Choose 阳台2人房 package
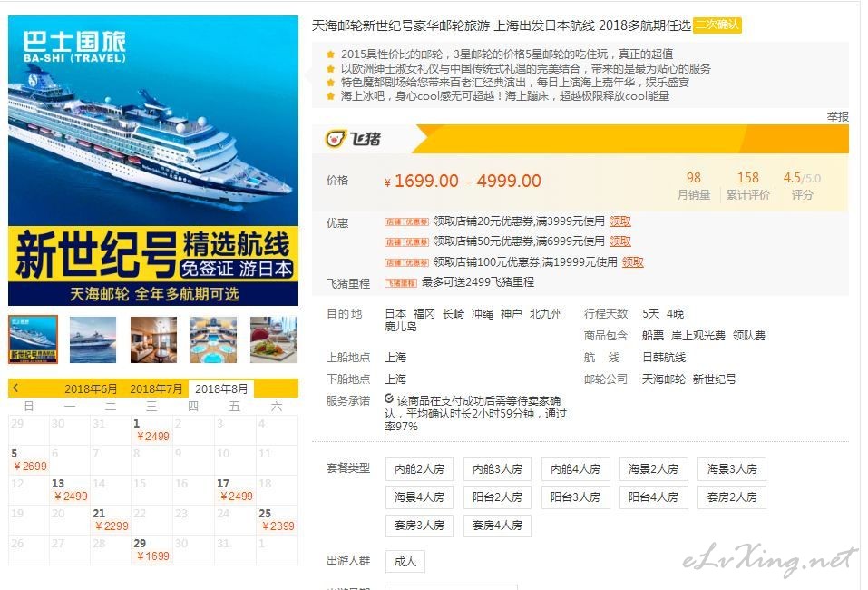 497,497
